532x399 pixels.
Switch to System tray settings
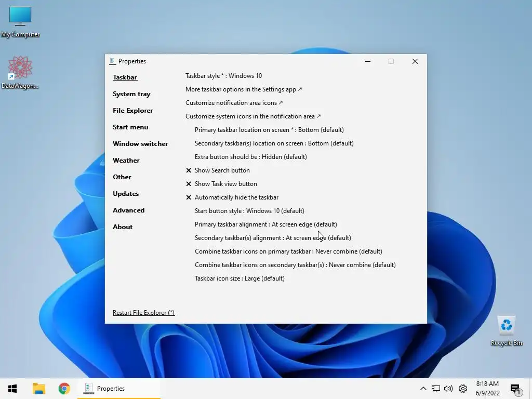(131, 94)
